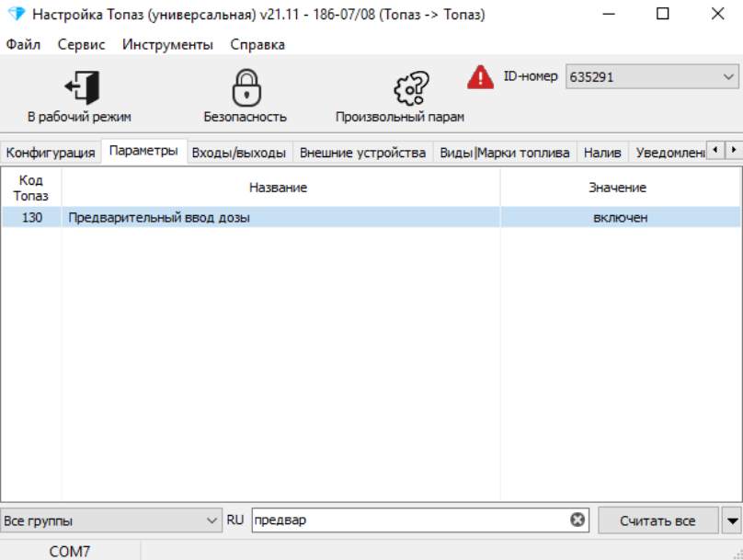This screenshot has width=743, height=560.
Task: Click the diamond app icon in title bar
Action: (17, 14)
